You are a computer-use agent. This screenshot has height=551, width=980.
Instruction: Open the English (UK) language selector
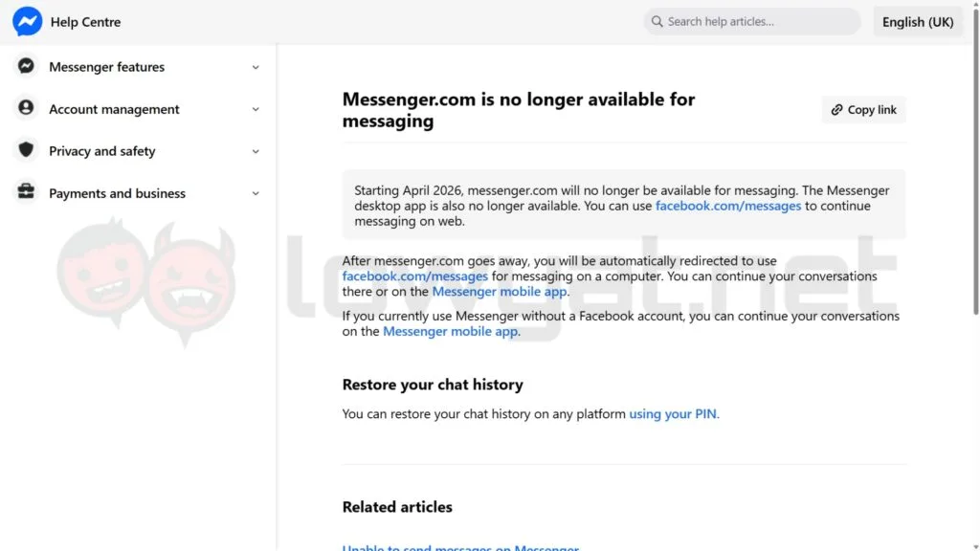click(x=918, y=22)
